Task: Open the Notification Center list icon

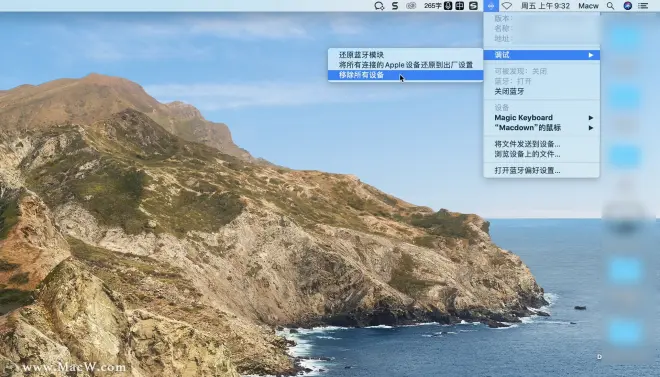Action: pyautogui.click(x=643, y=6)
